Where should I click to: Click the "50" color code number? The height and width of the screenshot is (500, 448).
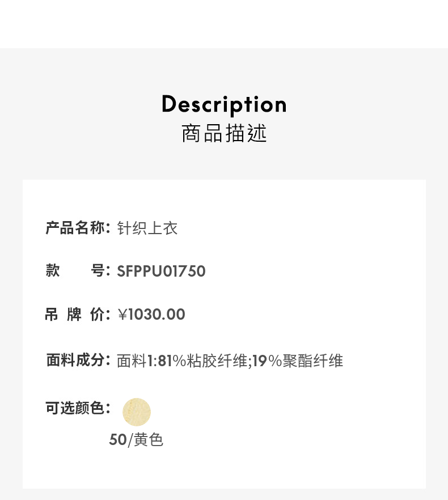tap(117, 440)
